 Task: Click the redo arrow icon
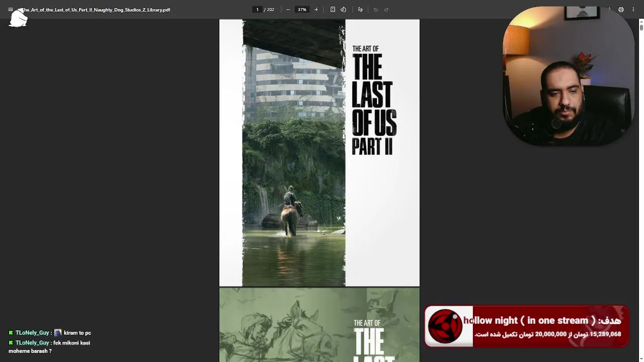386,10
